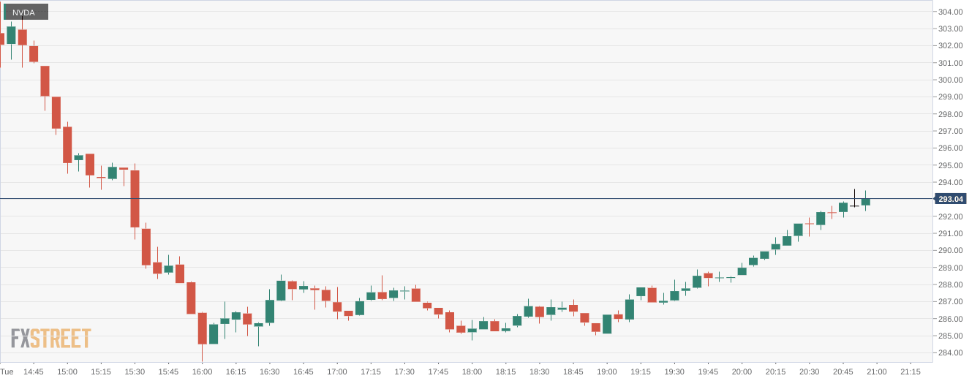Click the 20:45 time axis label
Screen dimensions: 980x381
[843, 372]
